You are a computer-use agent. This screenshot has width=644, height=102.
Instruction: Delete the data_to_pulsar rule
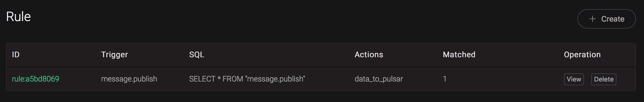point(603,79)
